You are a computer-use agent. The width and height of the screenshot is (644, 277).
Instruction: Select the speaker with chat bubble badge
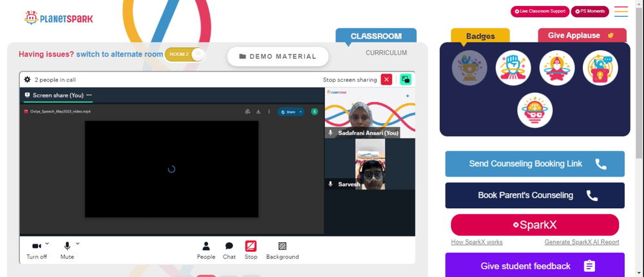(x=600, y=68)
